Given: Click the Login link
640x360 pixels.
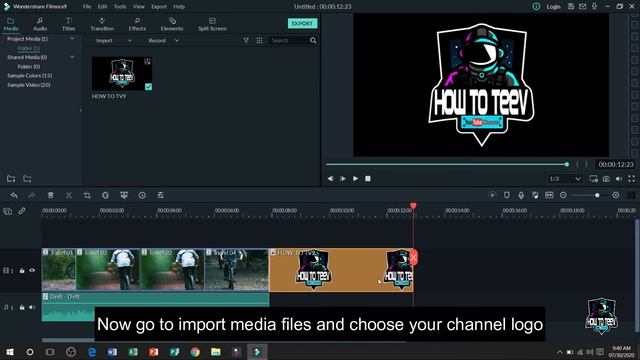Looking at the screenshot, I should coord(553,7).
